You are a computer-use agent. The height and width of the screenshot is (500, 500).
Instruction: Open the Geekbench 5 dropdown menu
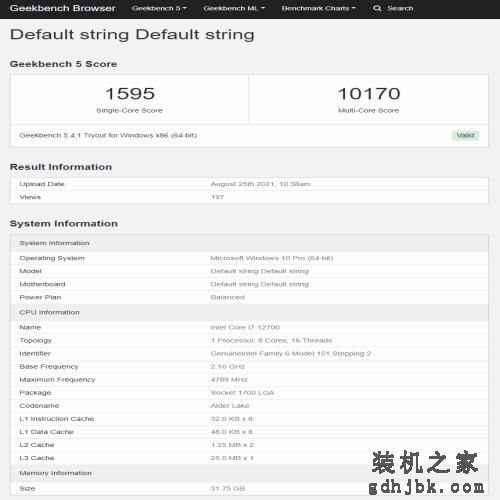[159, 8]
